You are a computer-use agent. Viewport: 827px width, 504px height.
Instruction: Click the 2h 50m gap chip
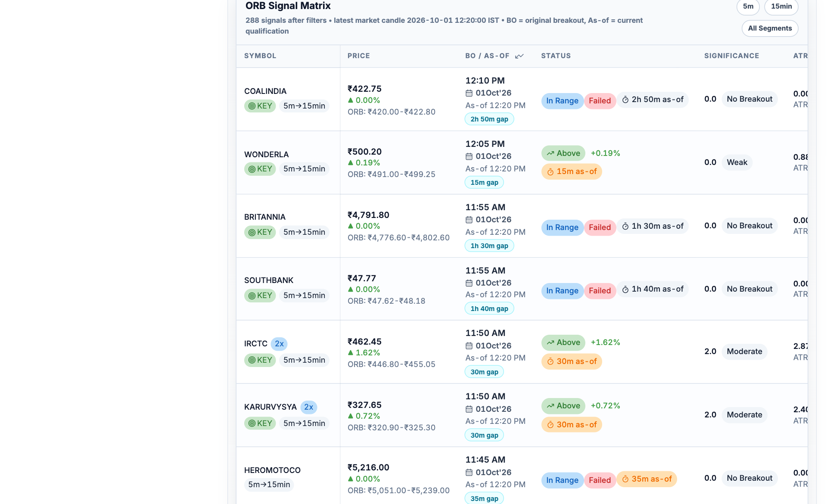coord(489,119)
